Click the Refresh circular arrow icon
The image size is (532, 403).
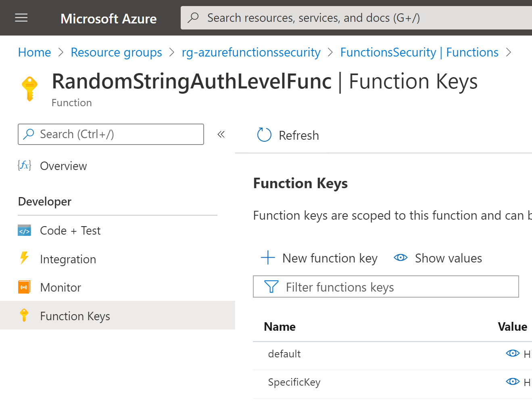point(264,135)
